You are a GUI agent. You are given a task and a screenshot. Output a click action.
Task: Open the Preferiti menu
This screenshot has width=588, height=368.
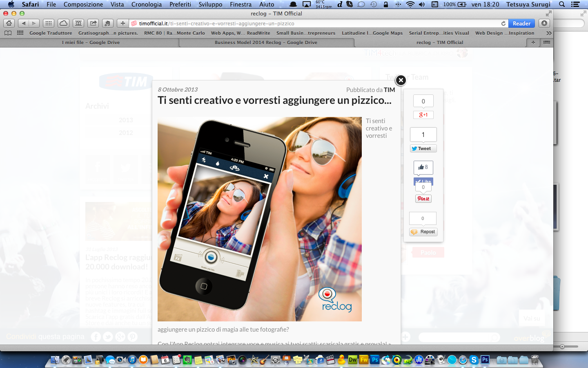click(x=180, y=4)
